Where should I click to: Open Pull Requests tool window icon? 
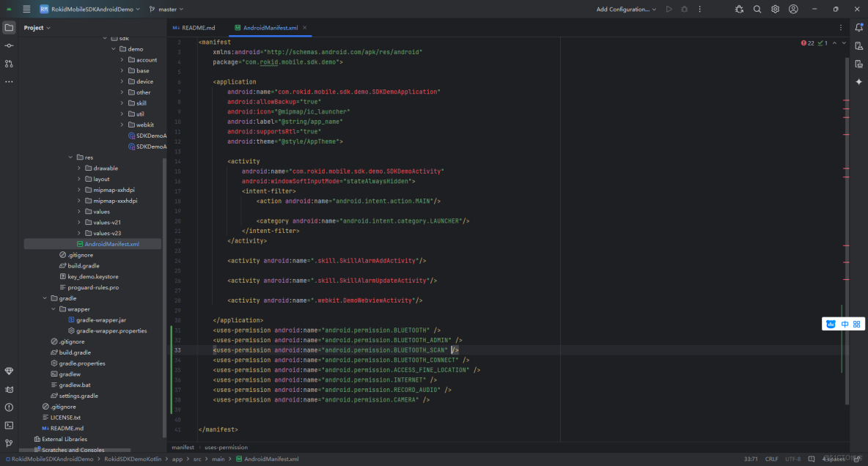[9, 64]
